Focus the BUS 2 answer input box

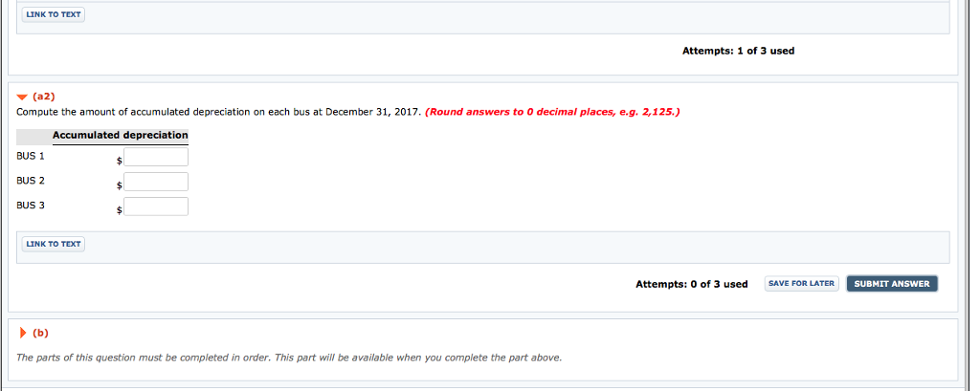click(156, 182)
